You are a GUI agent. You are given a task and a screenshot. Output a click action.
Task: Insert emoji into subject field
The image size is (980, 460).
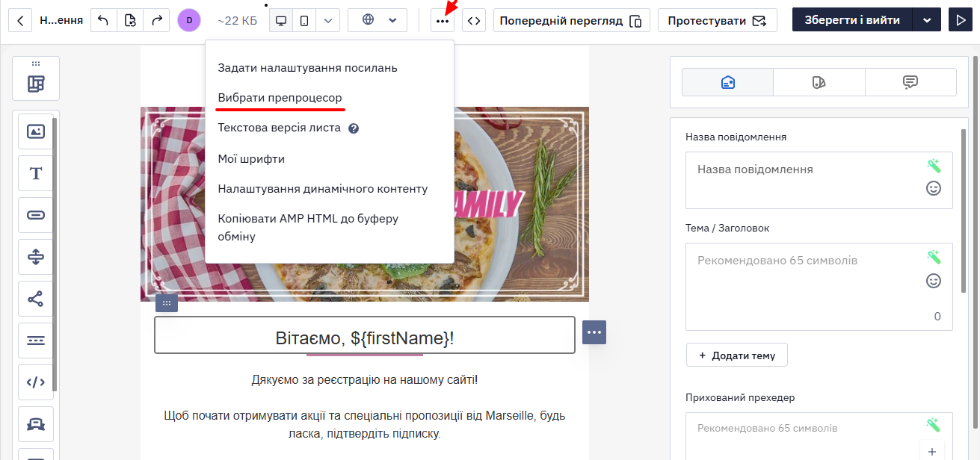point(934,281)
